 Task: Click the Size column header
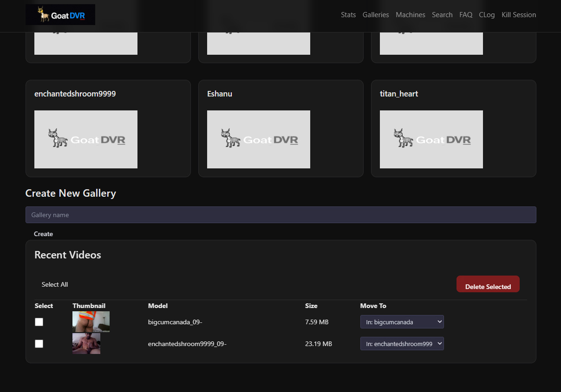click(x=311, y=306)
